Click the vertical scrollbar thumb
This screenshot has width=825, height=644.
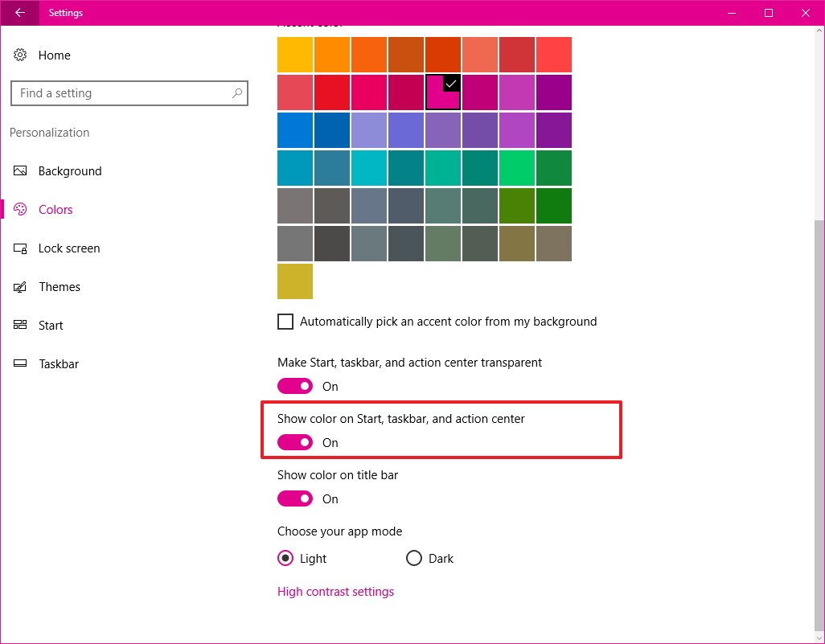[x=819, y=426]
